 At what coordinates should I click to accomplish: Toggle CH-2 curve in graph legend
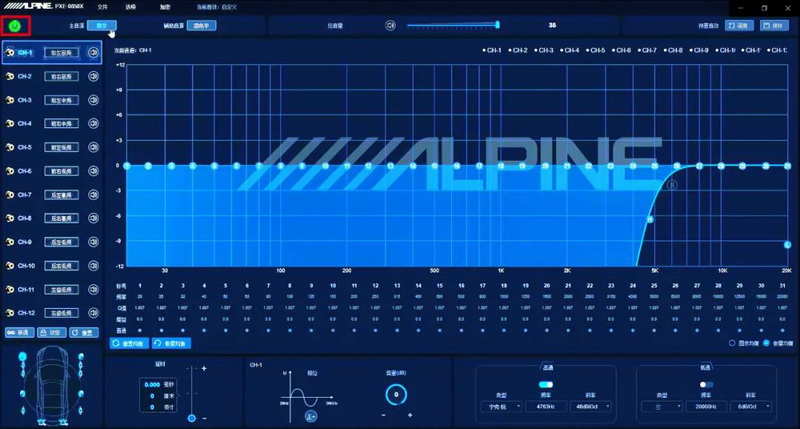click(518, 50)
